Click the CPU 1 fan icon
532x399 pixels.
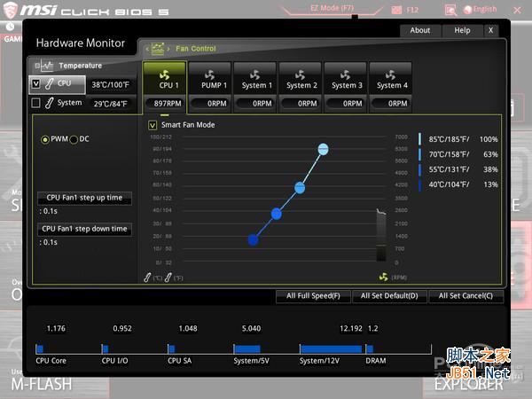165,74
